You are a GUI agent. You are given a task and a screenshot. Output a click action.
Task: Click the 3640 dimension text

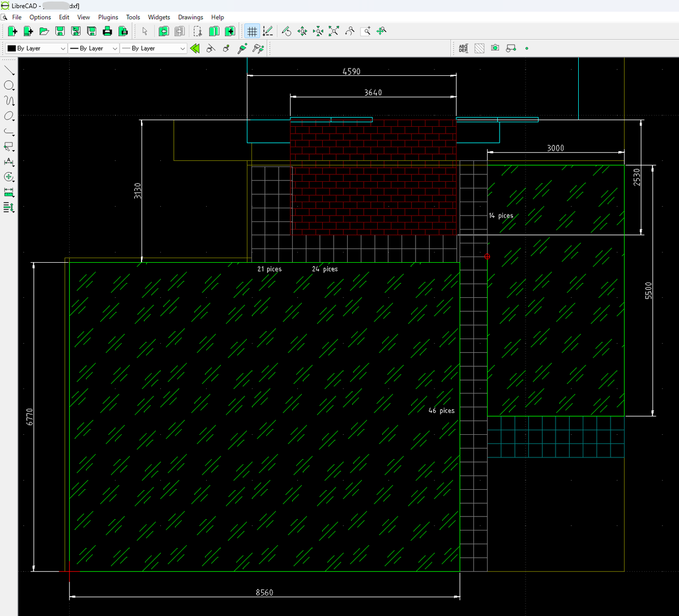(x=373, y=92)
